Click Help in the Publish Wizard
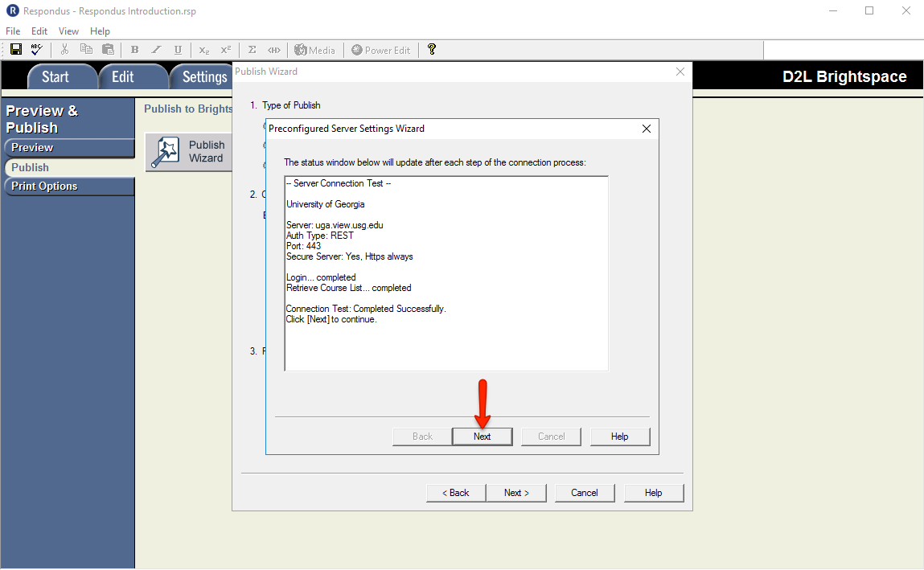The image size is (924, 570). tap(654, 493)
